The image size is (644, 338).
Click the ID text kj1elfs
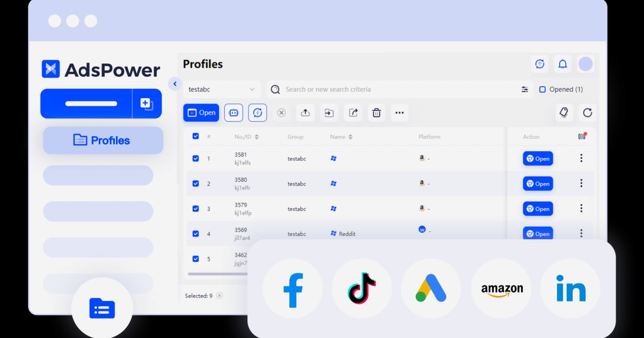[x=243, y=163]
